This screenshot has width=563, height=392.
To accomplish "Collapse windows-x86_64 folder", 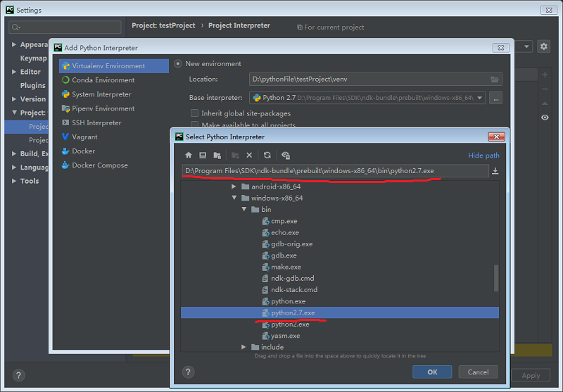I will coord(234,198).
